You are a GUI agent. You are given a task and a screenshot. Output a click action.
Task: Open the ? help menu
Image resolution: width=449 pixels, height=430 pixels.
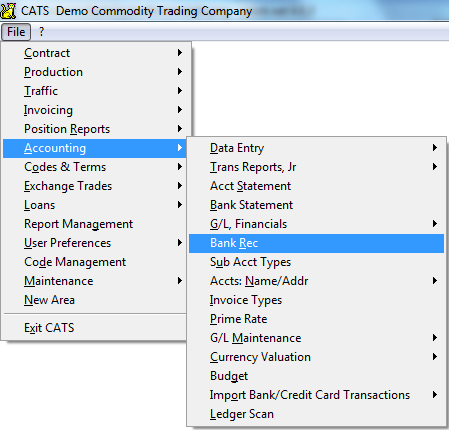click(x=41, y=32)
